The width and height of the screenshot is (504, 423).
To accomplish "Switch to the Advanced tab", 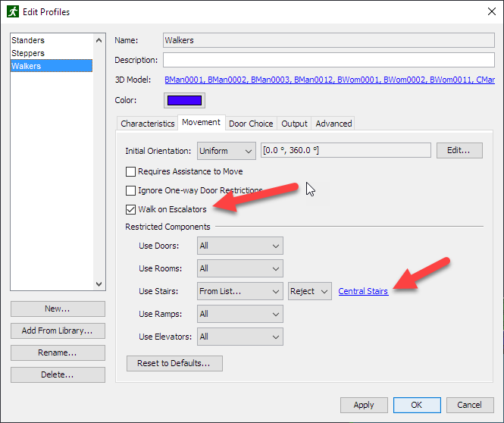I will click(333, 124).
